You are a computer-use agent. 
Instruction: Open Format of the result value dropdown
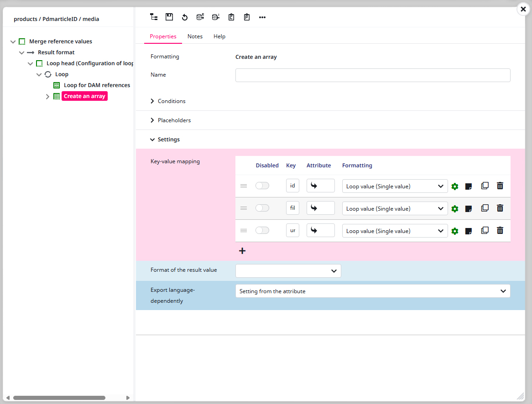[288, 271]
